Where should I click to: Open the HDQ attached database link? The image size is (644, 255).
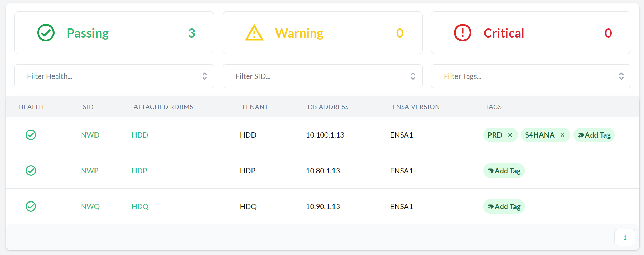140,207
